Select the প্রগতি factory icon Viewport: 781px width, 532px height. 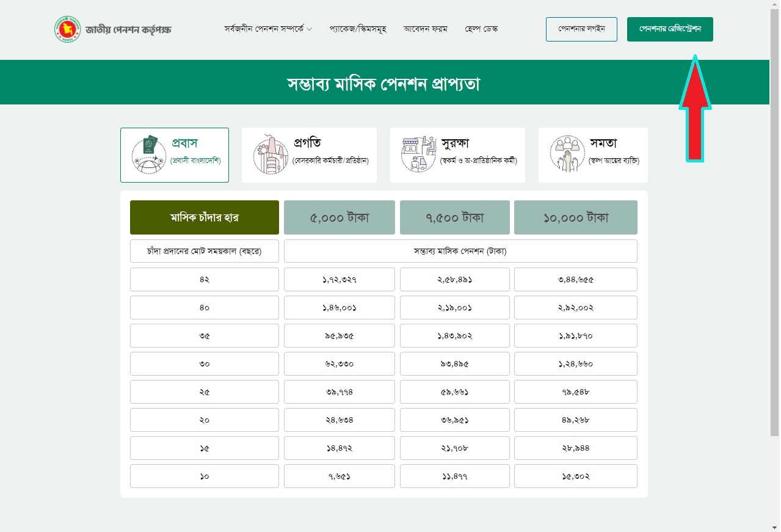271,155
